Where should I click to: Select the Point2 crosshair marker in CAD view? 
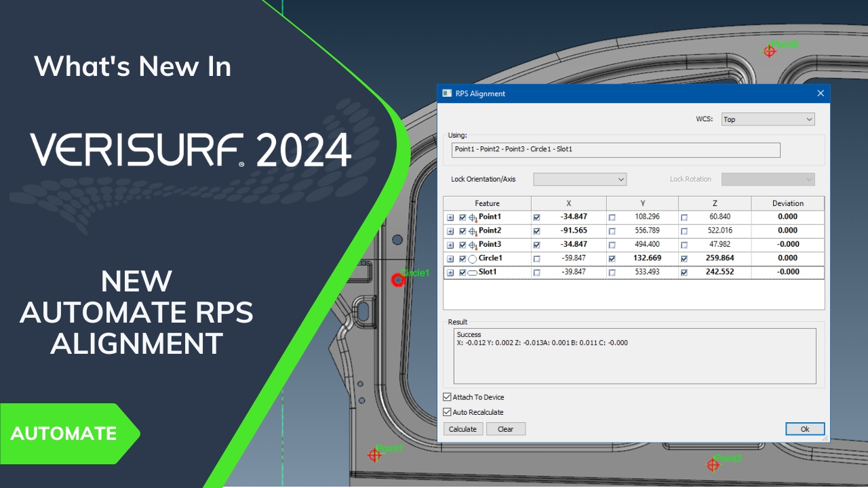point(769,51)
